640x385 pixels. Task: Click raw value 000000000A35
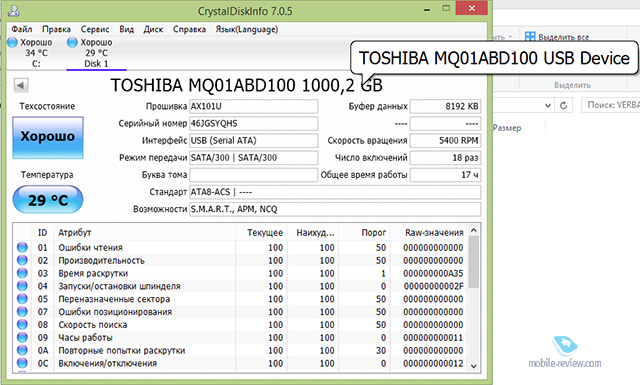pyautogui.click(x=433, y=273)
